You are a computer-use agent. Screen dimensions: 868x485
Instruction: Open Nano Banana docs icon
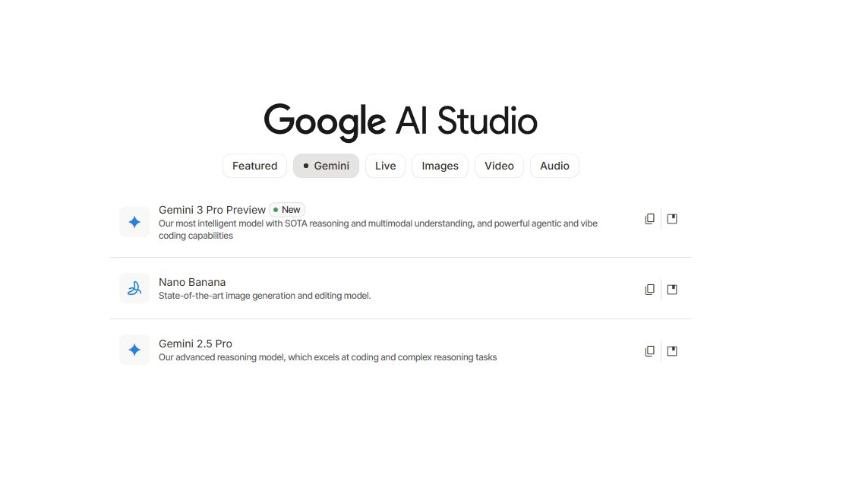pyautogui.click(x=672, y=290)
